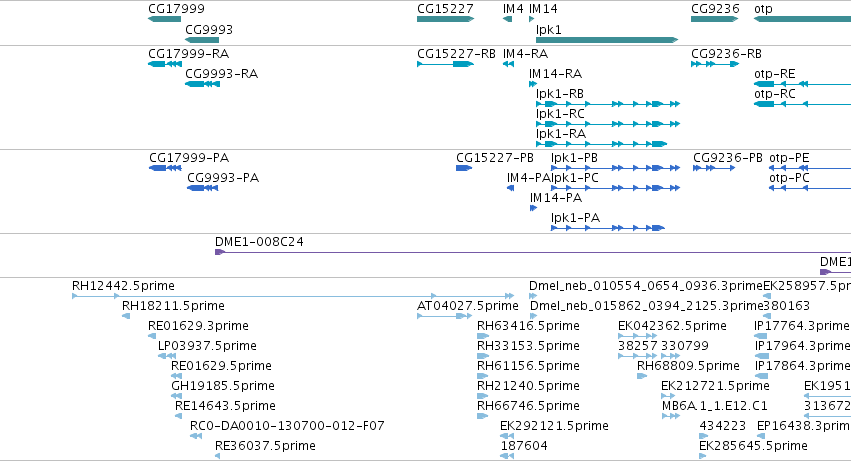Select the CG9236 gene label
Viewport: 851px width, 461px height.
pos(715,9)
